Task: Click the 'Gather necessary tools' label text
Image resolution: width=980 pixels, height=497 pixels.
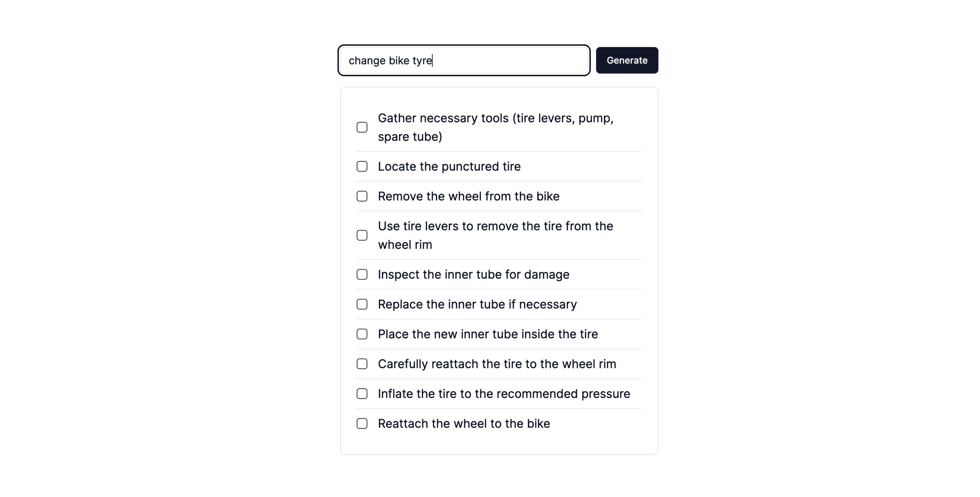Action: click(x=496, y=127)
